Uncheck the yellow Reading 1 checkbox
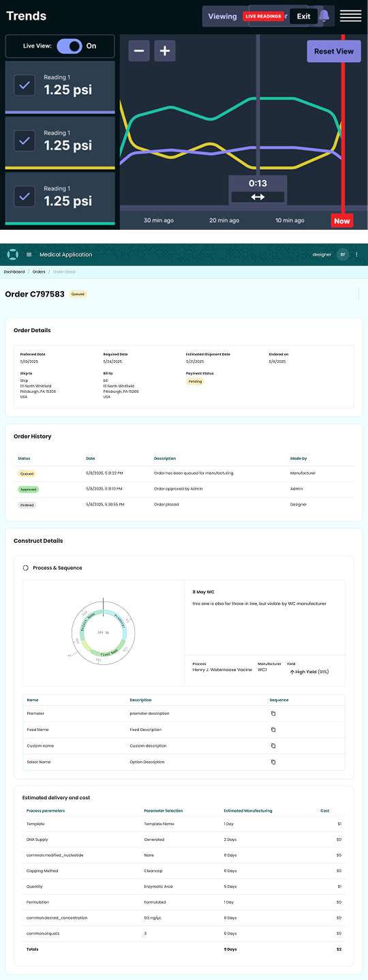 pos(25,141)
